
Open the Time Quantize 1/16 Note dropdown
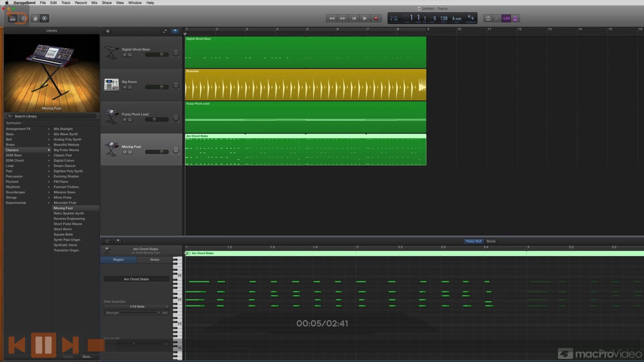tap(137, 307)
